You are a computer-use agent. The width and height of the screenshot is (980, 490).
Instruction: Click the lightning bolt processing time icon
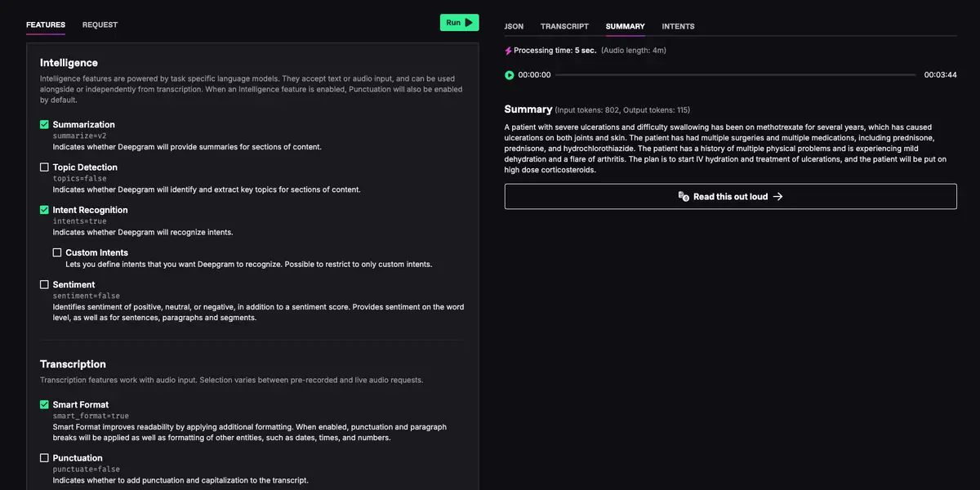point(508,51)
